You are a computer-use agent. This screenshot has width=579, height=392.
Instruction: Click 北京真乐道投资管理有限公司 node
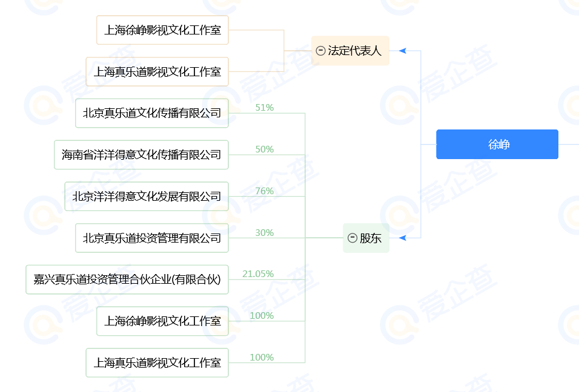pyautogui.click(x=152, y=238)
